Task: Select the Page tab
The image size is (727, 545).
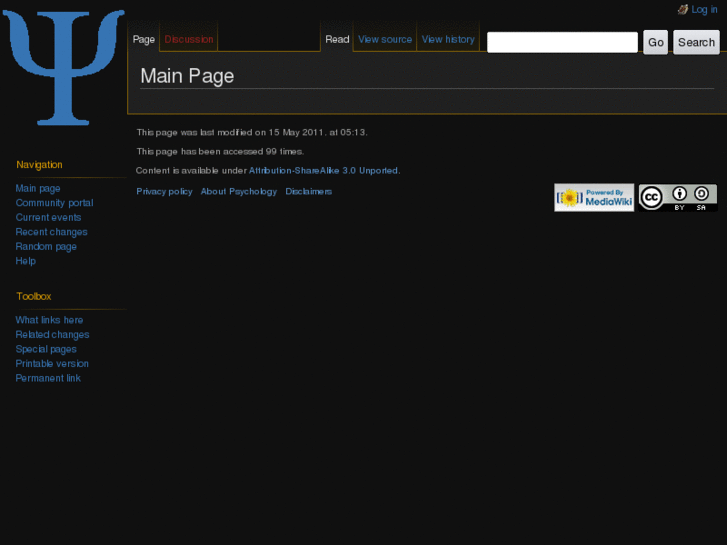Action: pyautogui.click(x=144, y=39)
